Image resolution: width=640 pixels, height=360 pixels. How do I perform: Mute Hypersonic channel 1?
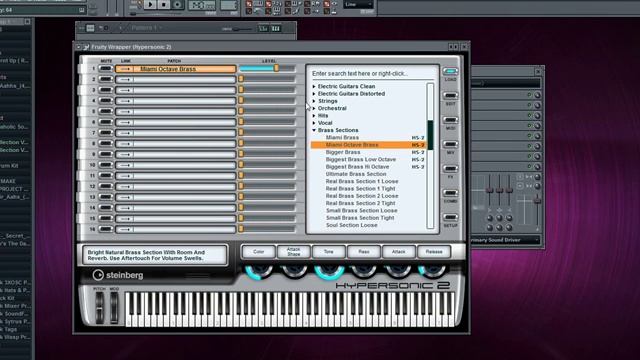pos(106,69)
